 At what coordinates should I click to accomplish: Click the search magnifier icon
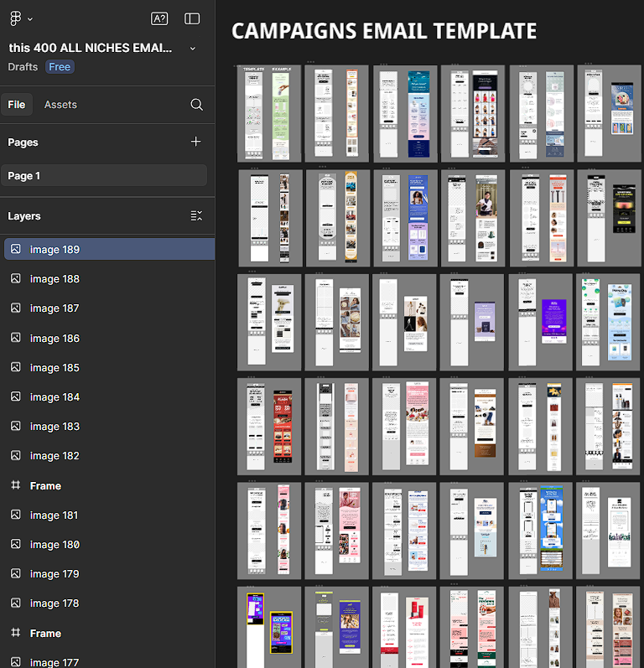pos(196,105)
